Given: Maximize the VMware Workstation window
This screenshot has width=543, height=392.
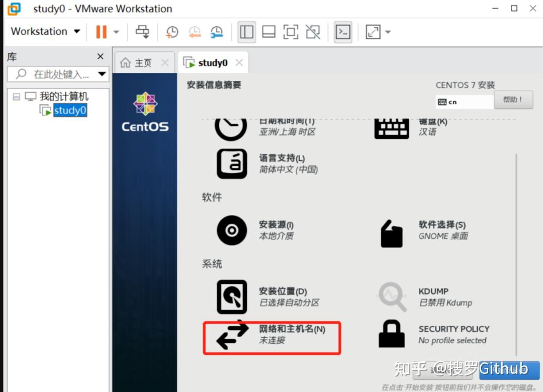Looking at the screenshot, I should (514, 8).
